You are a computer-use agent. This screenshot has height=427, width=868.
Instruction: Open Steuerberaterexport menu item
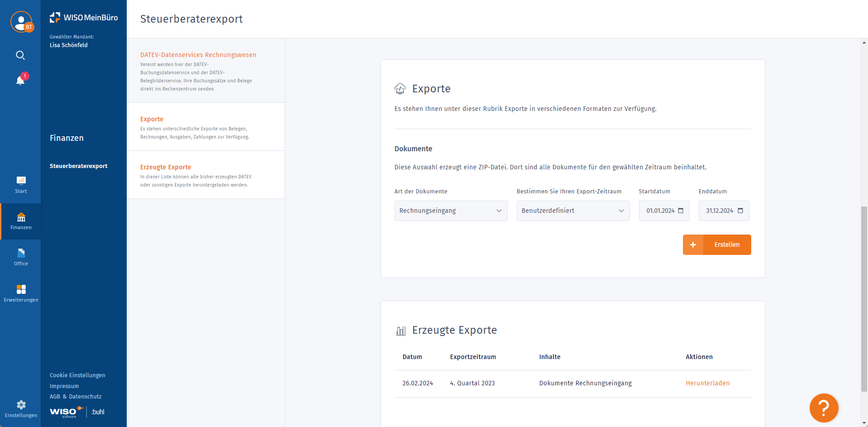click(78, 166)
